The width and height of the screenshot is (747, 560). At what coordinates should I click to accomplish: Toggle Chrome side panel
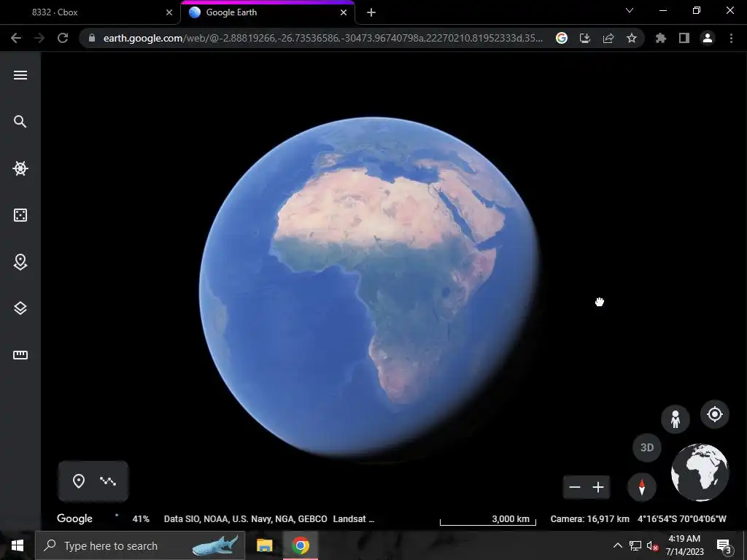(684, 38)
